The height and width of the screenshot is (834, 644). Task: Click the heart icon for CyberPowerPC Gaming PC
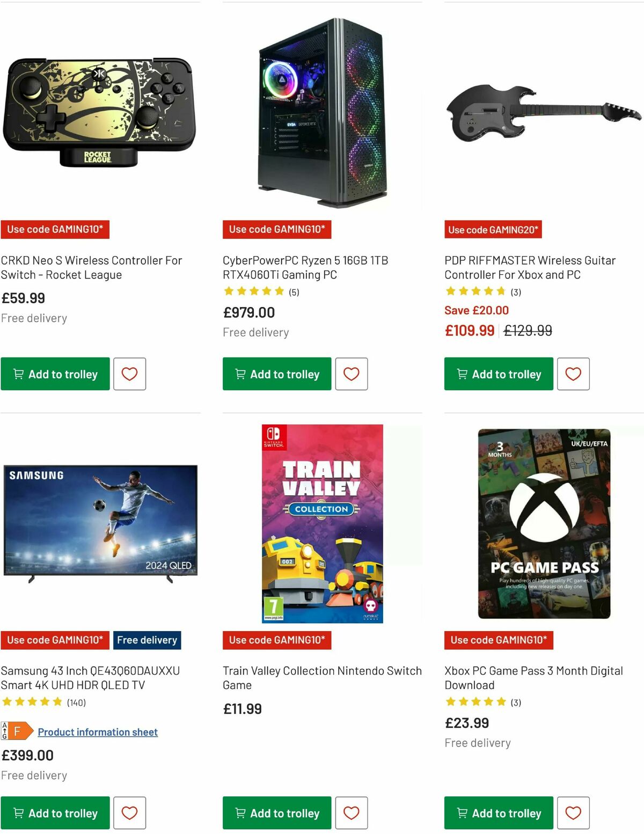point(352,374)
